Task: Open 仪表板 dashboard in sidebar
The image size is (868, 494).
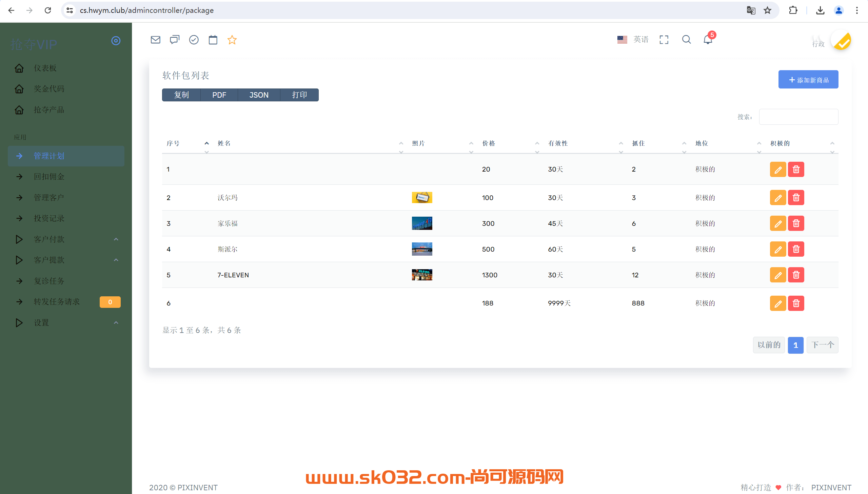Action: [66, 68]
